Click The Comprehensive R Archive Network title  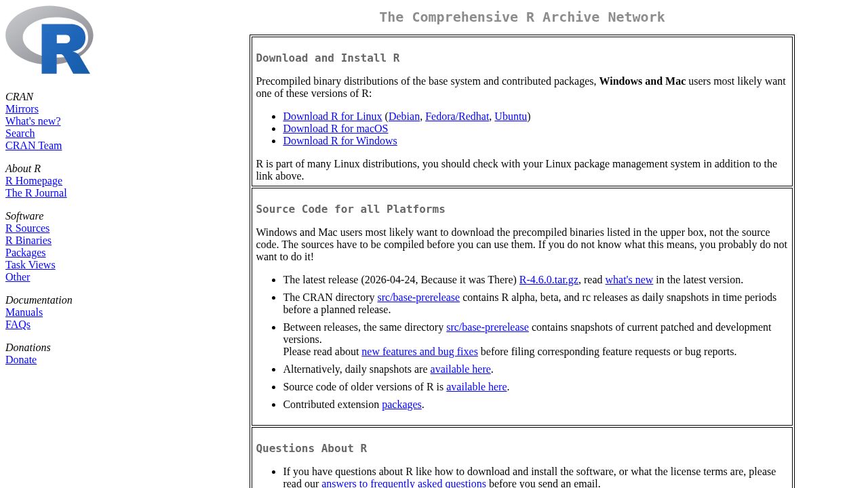pyautogui.click(x=522, y=18)
